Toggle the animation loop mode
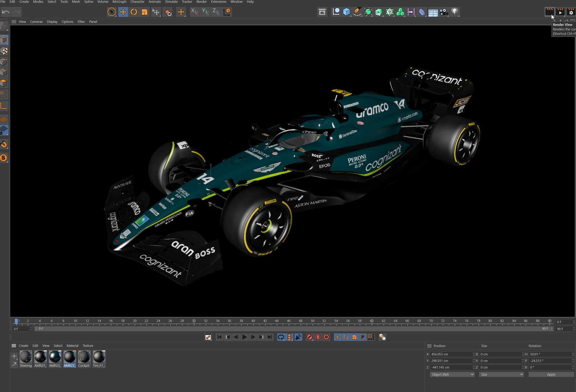Screen dimensions: 576x392 pyautogui.click(x=281, y=337)
